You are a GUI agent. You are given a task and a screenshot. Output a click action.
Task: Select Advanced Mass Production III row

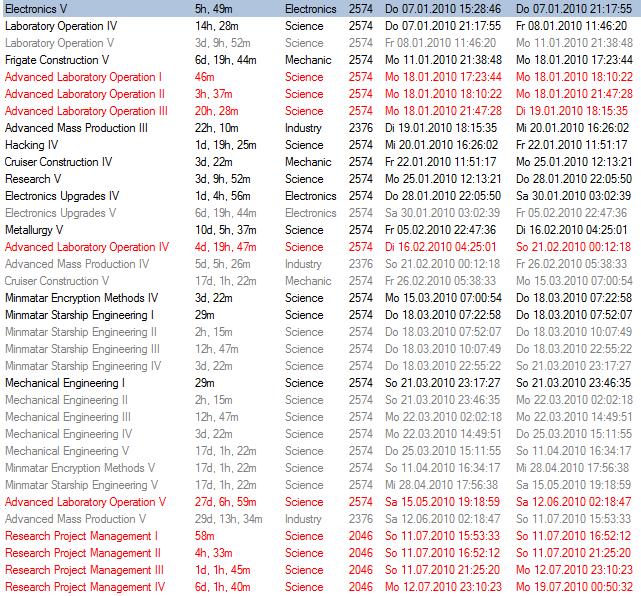(x=322, y=128)
